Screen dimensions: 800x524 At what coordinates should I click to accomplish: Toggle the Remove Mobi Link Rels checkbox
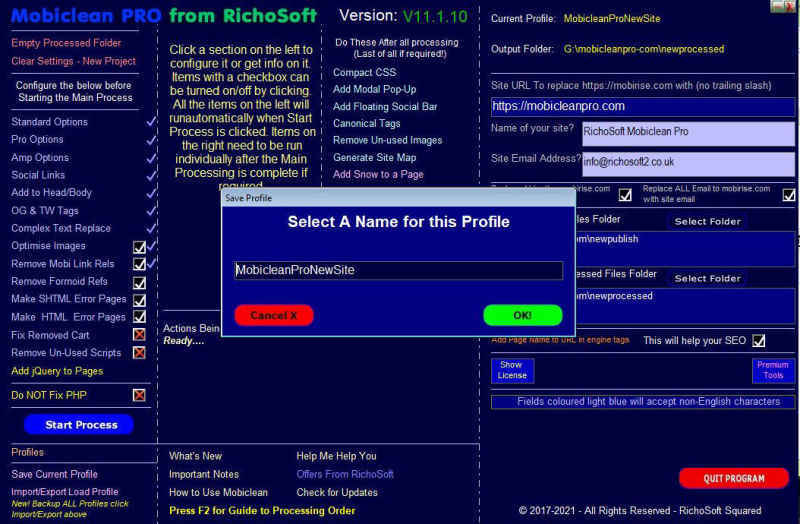[139, 264]
